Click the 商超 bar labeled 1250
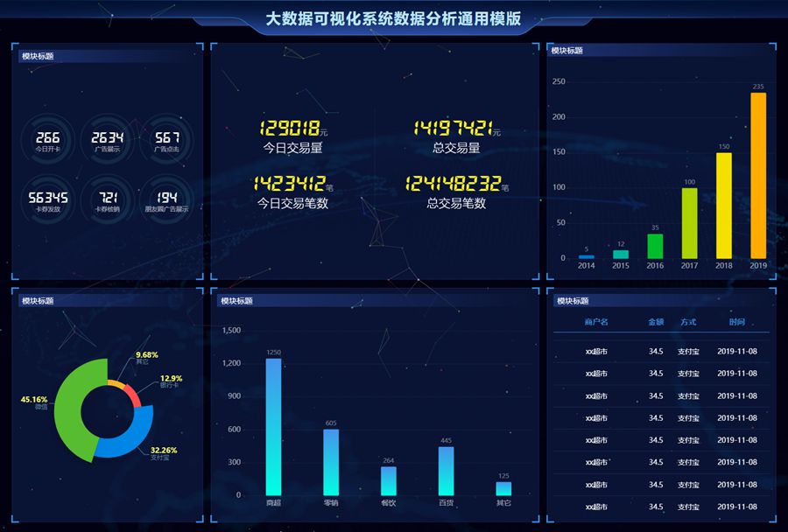The height and width of the screenshot is (532, 788). tap(273, 426)
